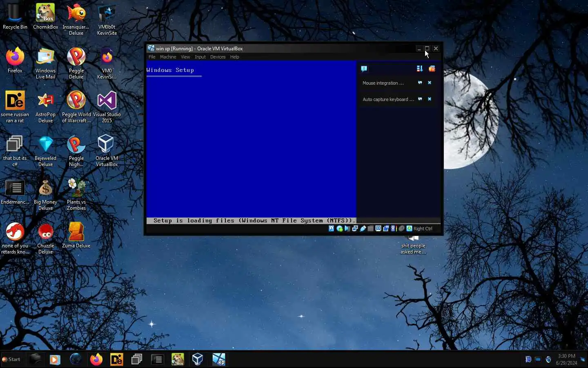The width and height of the screenshot is (588, 368).
Task: Click the media player taskbar icon
Action: 55,359
